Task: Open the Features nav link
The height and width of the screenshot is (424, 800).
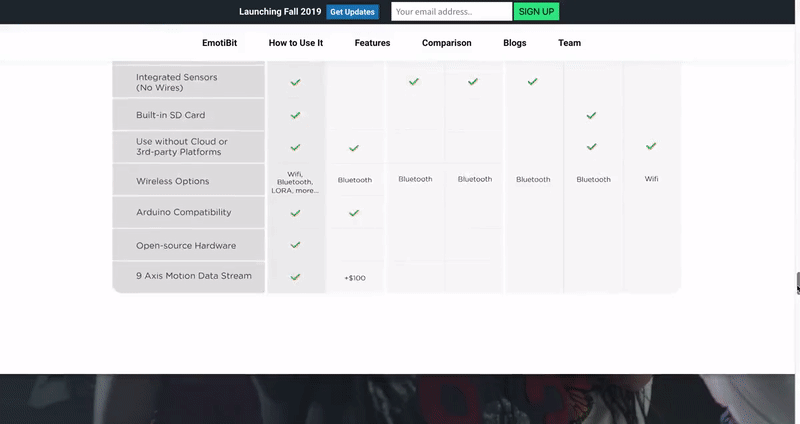Action: point(372,43)
